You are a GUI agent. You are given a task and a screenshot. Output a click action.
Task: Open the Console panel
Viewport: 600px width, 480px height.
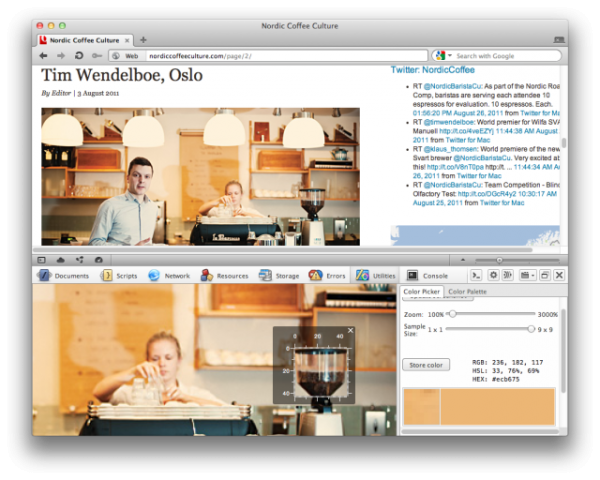[428, 275]
